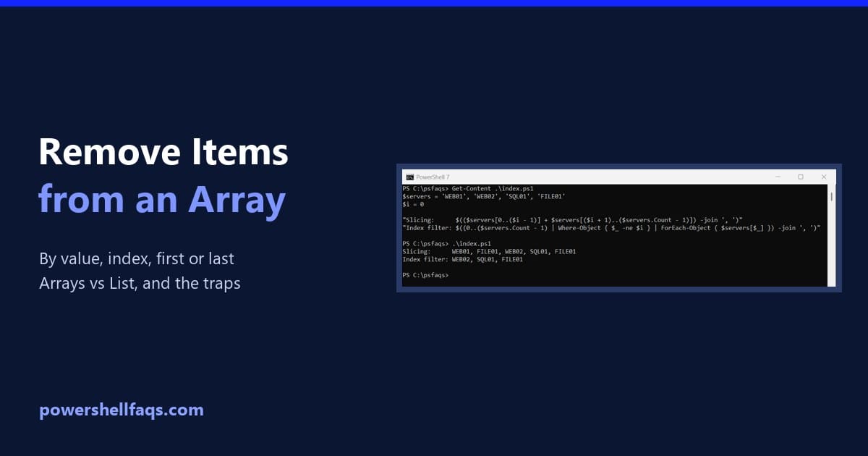
Task: Click the PowerShell 7 title bar icon
Action: (409, 177)
